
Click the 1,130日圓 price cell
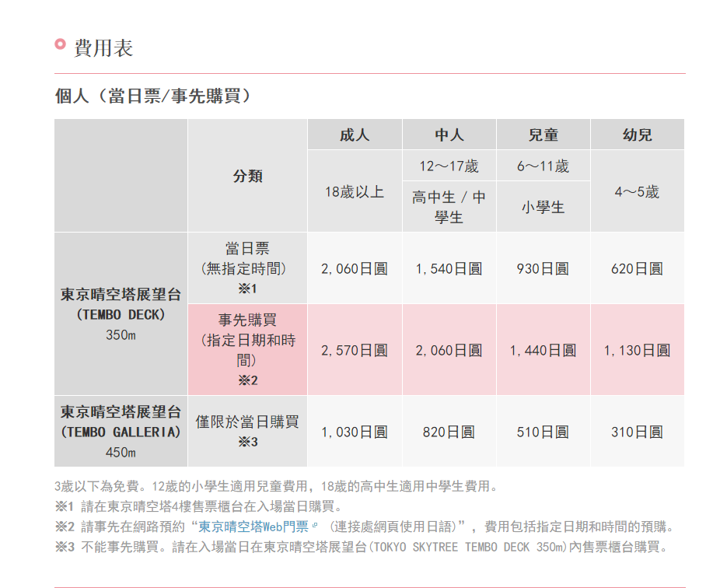click(x=638, y=350)
